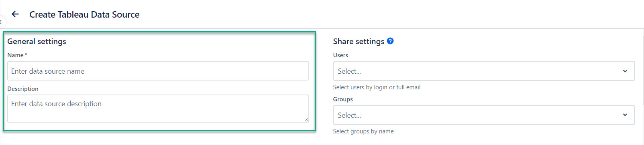Click the "Description" field label
Viewport: 644px width, 145px height.
tap(23, 89)
